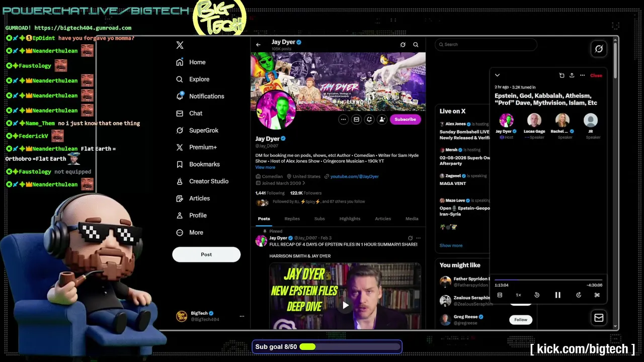Open Chat from the sidebar
Image resolution: width=644 pixels, height=362 pixels.
click(189, 114)
